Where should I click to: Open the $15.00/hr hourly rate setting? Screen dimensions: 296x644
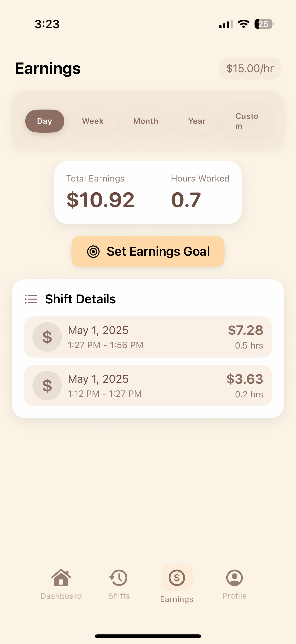250,69
